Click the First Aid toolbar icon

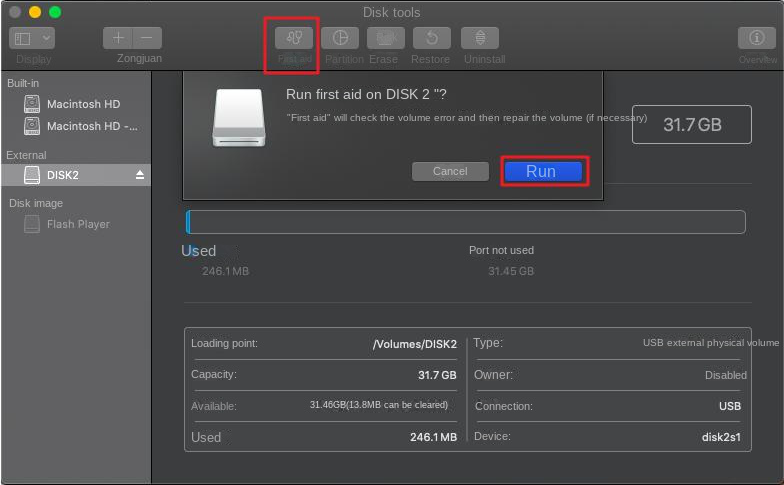pyautogui.click(x=293, y=38)
